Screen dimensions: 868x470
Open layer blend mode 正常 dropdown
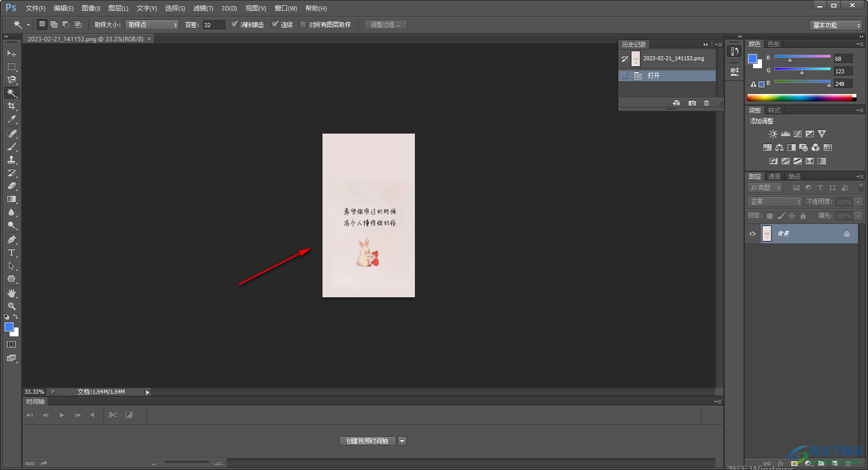775,201
